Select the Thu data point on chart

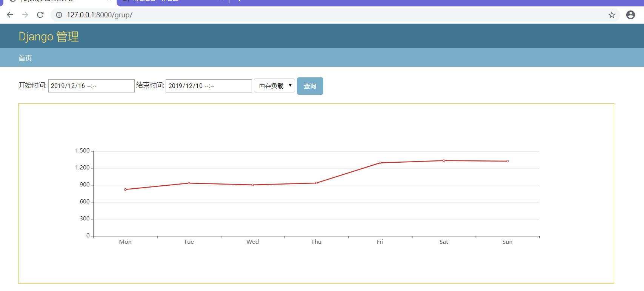coord(316,183)
